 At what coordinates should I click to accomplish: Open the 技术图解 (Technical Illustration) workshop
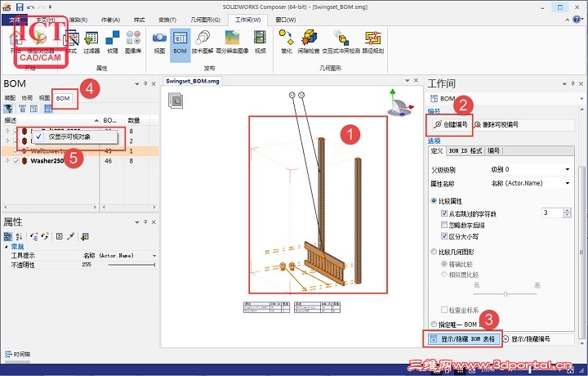tap(203, 42)
